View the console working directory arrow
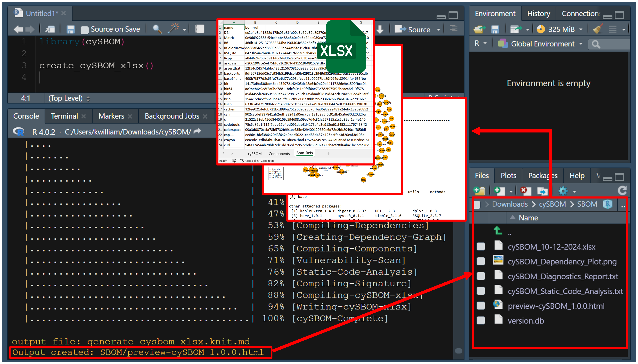Screen dimensions: 638x364 (197, 131)
